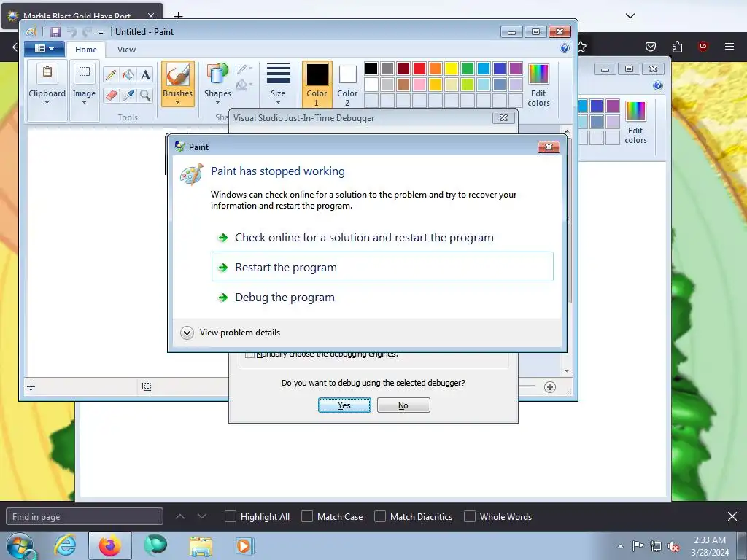Open Windows Media Player from taskbar
Image resolution: width=747 pixels, height=560 pixels.
pos(245,545)
